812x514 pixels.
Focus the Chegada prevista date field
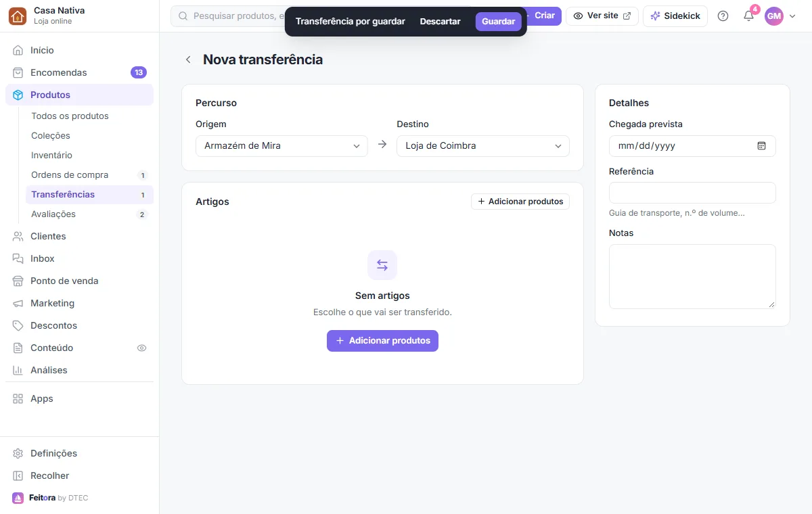[692, 145]
